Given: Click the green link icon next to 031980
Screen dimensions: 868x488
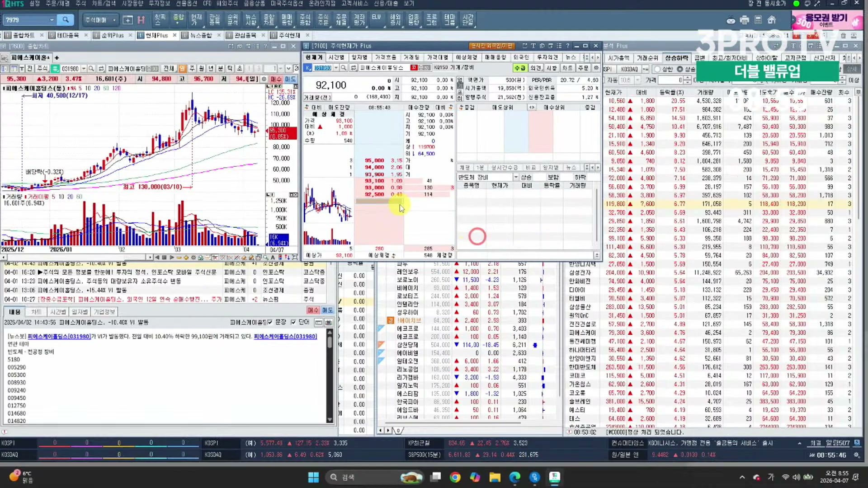Looking at the screenshot, I should point(55,69).
